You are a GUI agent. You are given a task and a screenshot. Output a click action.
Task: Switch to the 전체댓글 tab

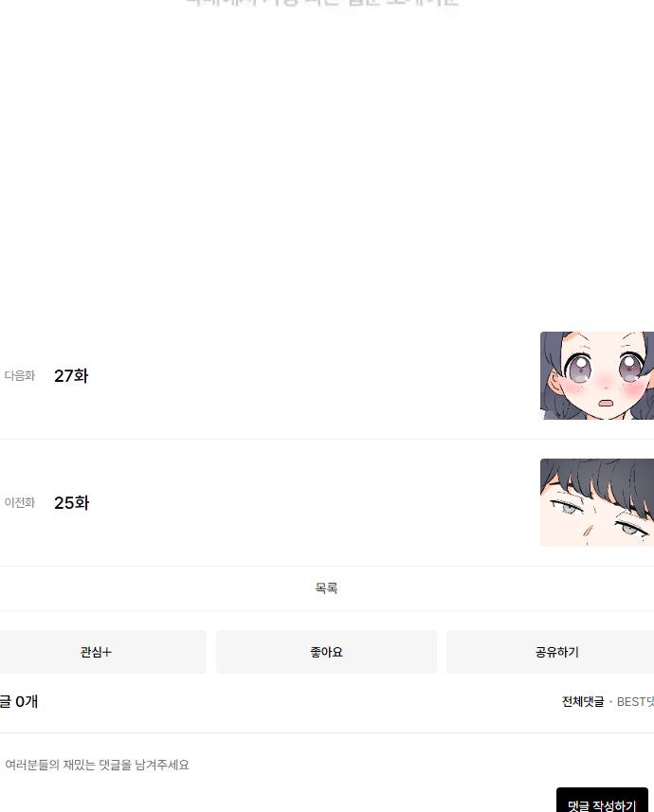tap(583, 702)
